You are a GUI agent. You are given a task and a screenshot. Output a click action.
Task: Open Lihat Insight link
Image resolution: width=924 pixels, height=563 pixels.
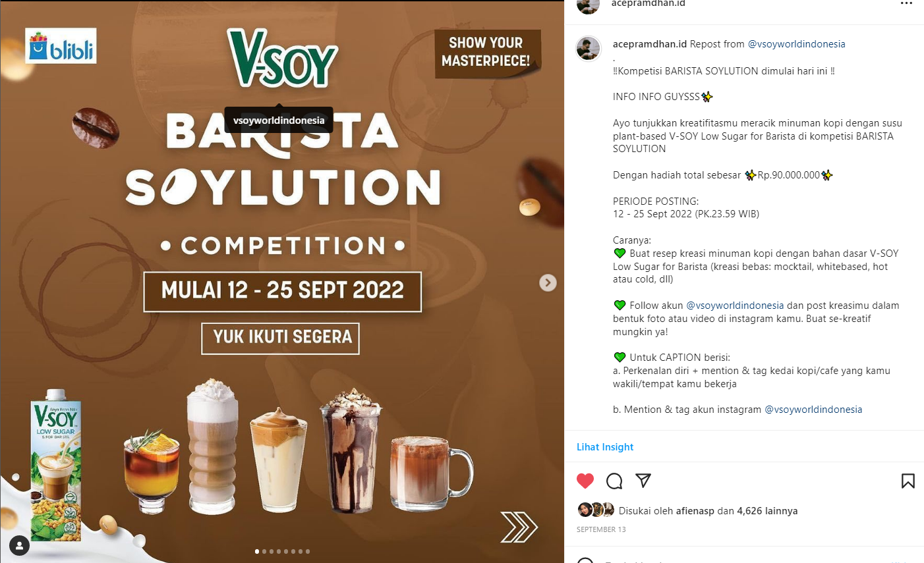coord(605,446)
